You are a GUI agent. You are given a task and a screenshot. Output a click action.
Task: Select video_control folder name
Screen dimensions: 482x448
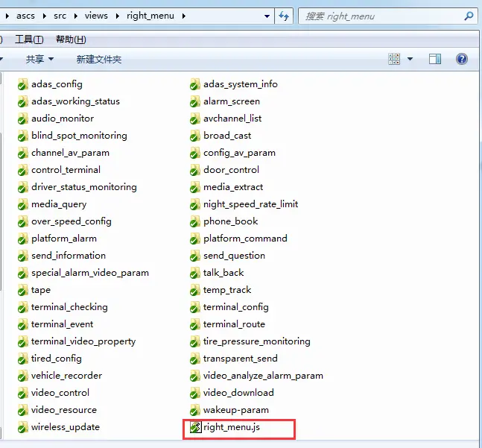[60, 393]
